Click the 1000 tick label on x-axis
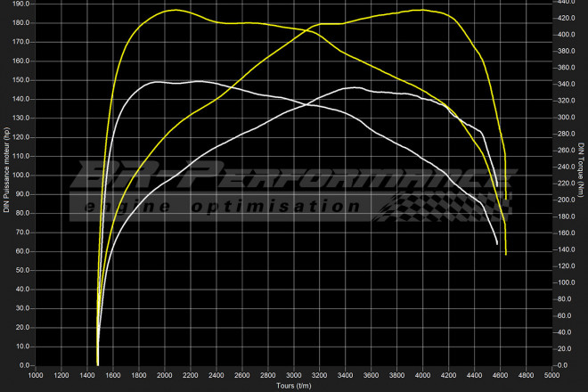 (36, 376)
